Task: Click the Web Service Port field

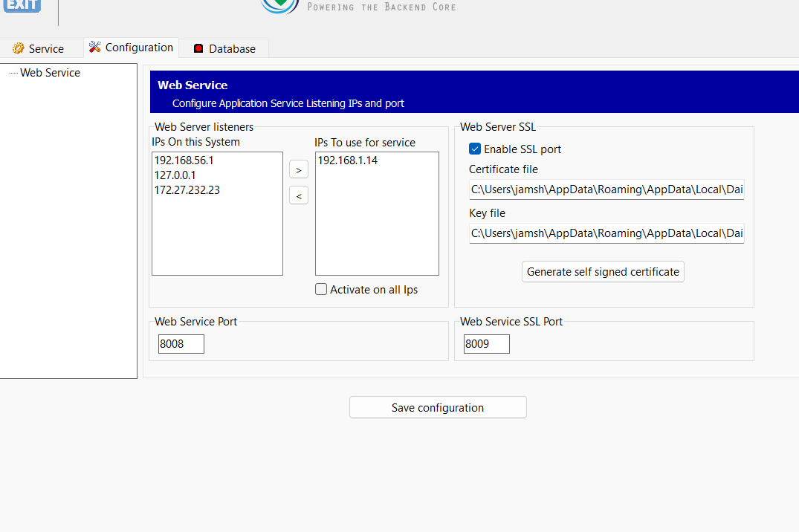Action: point(181,344)
